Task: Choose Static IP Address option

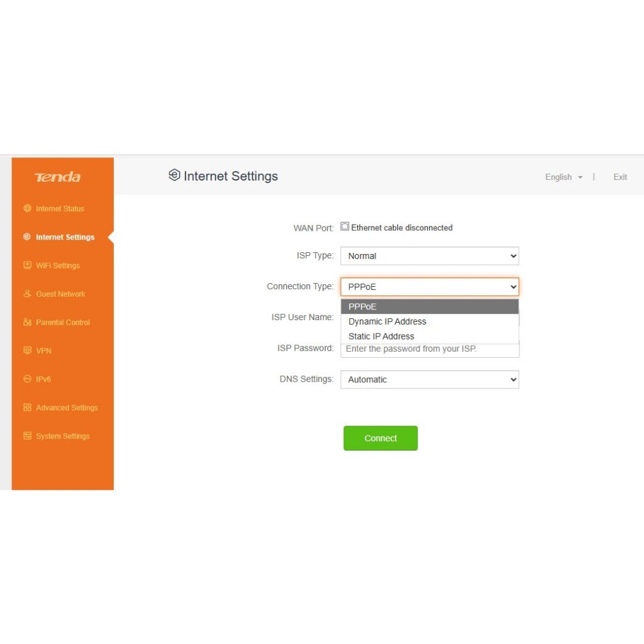Action: (x=381, y=336)
